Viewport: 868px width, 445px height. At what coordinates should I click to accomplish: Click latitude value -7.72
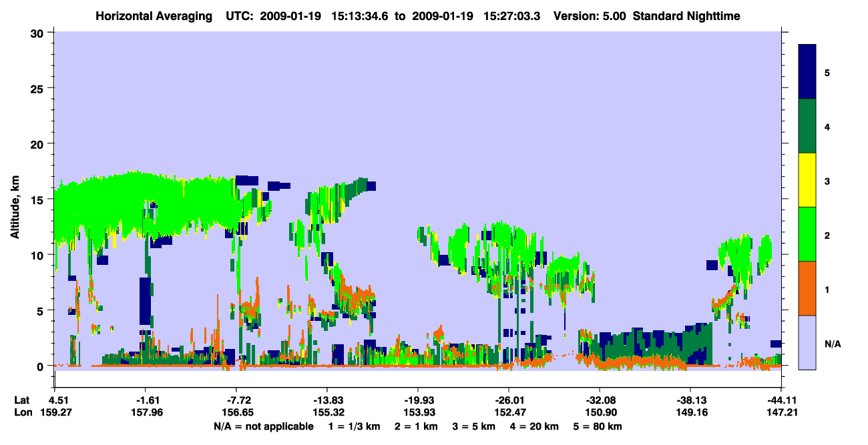236,400
